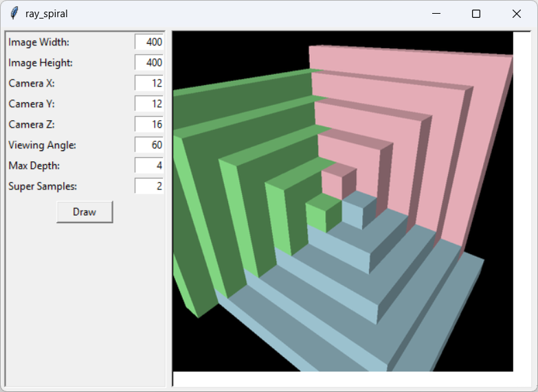
Task: Click the feather icon in title bar
Action: (x=14, y=14)
